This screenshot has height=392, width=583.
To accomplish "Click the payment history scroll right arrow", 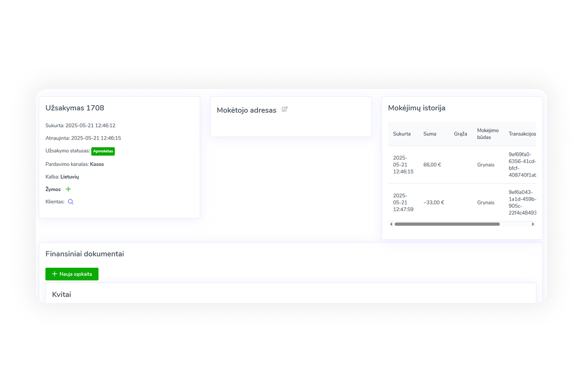I will pyautogui.click(x=533, y=224).
